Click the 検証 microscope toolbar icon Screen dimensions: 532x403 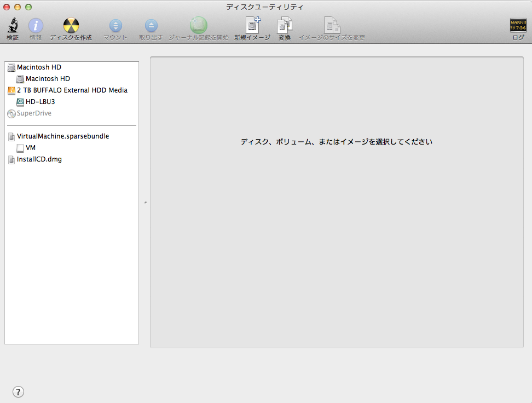click(x=13, y=26)
